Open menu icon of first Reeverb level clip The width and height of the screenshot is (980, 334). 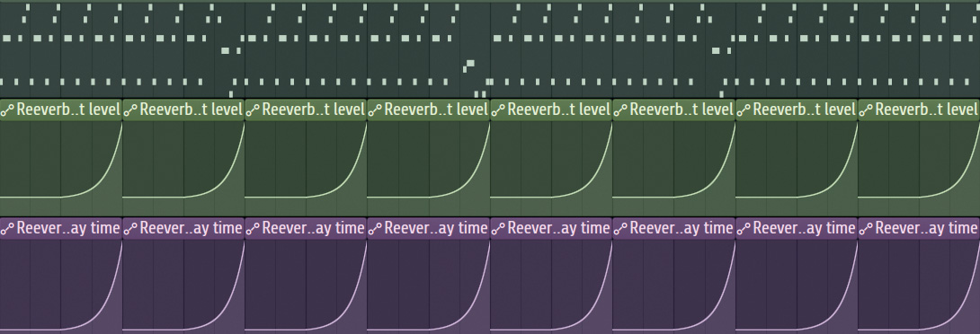click(x=7, y=110)
